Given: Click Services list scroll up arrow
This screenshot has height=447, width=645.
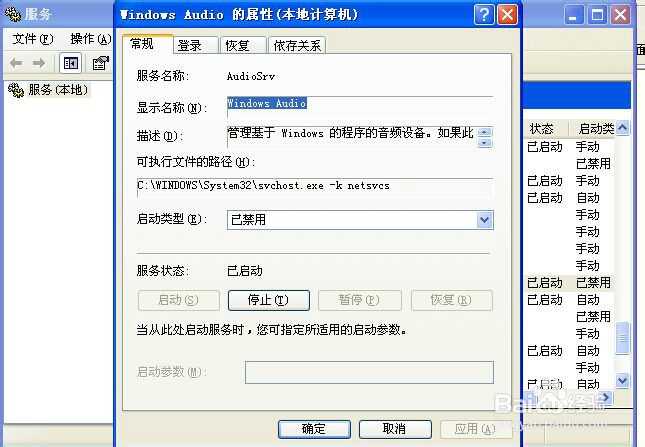Looking at the screenshot, I should point(622,128).
